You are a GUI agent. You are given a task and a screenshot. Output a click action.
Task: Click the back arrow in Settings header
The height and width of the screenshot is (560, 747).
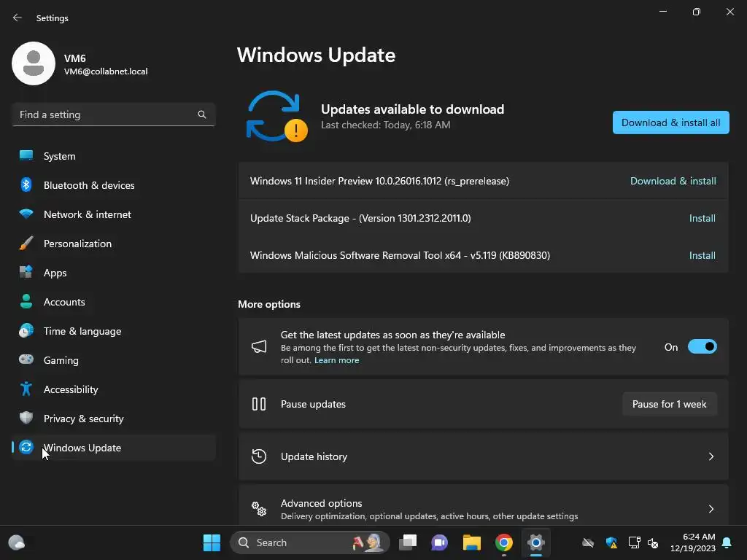click(18, 17)
